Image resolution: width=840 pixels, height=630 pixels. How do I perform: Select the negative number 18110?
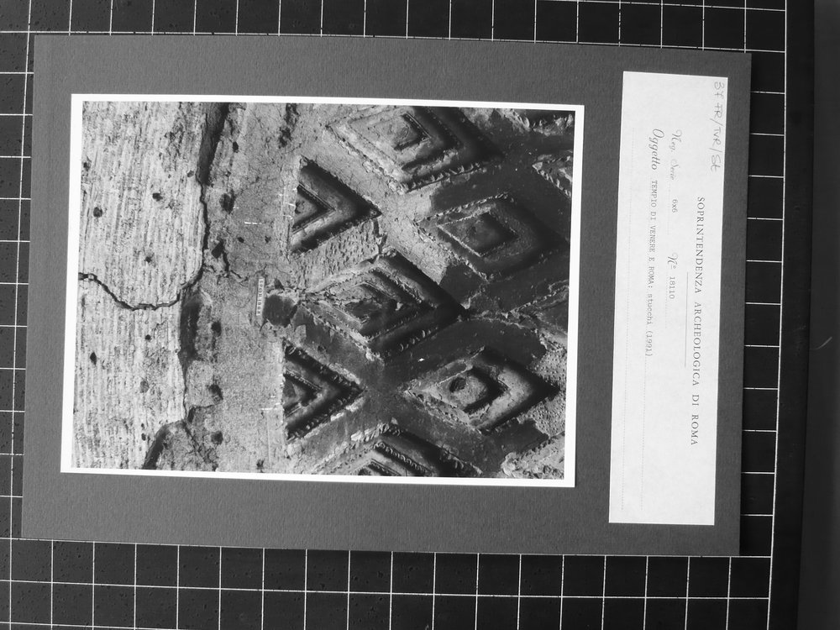tap(669, 287)
